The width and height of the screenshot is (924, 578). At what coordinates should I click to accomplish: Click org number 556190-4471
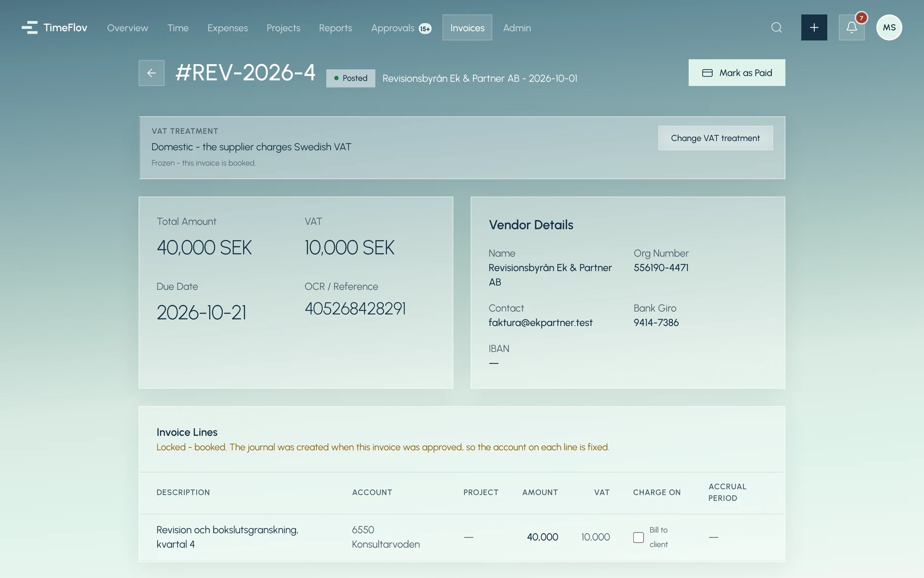point(661,267)
